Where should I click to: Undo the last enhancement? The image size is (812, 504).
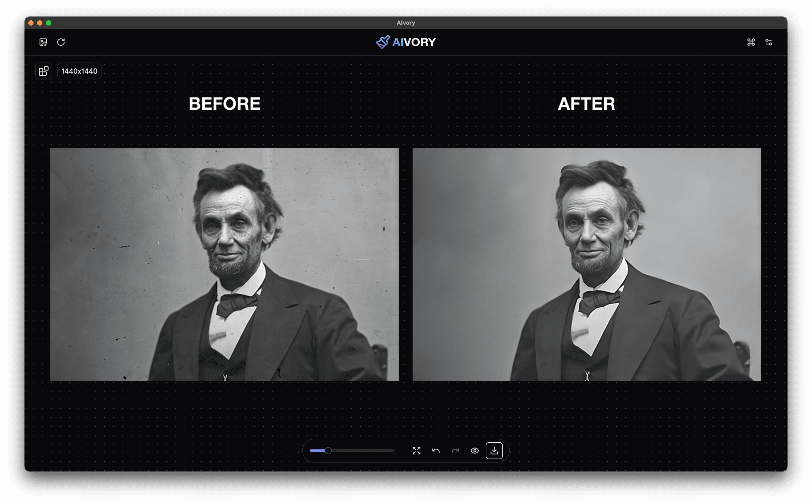click(x=436, y=451)
